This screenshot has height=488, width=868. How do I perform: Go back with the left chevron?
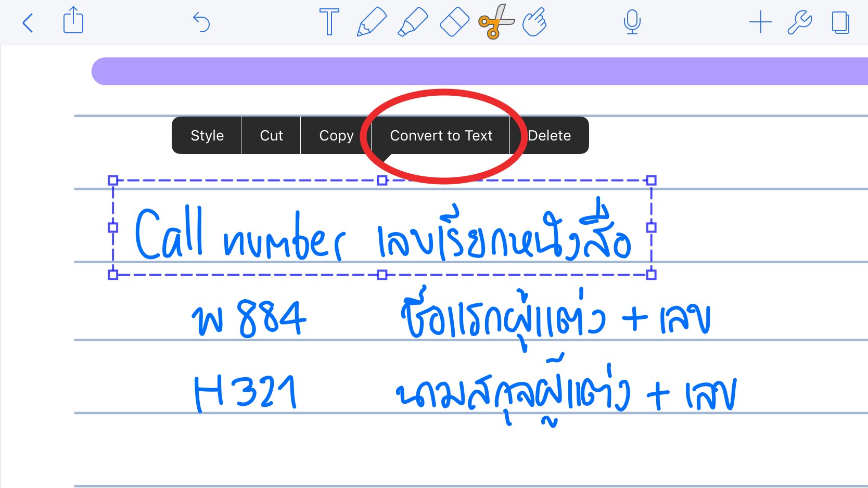coord(28,23)
